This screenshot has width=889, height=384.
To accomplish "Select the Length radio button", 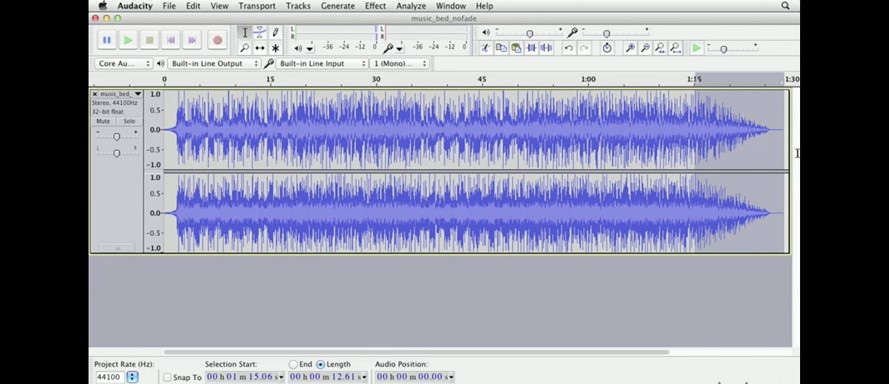I will 320,364.
